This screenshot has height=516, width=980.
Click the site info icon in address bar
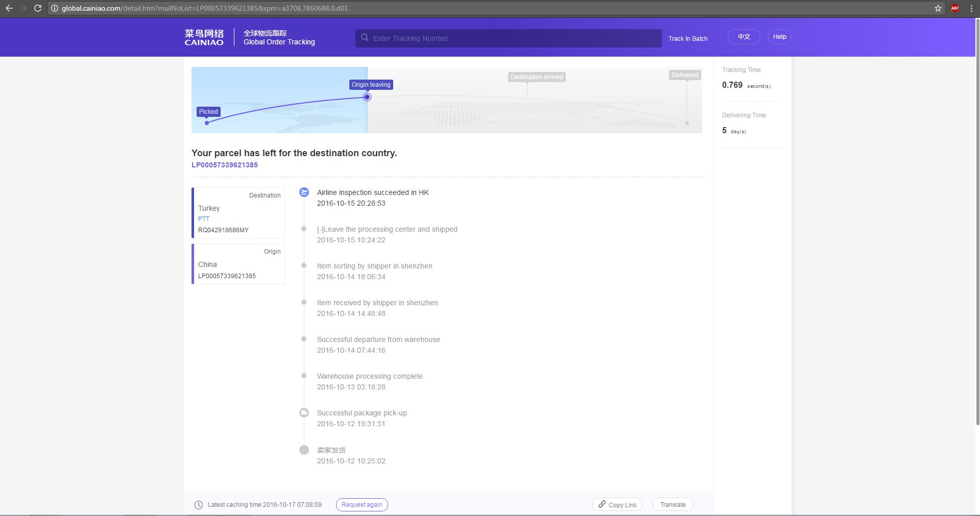(55, 8)
